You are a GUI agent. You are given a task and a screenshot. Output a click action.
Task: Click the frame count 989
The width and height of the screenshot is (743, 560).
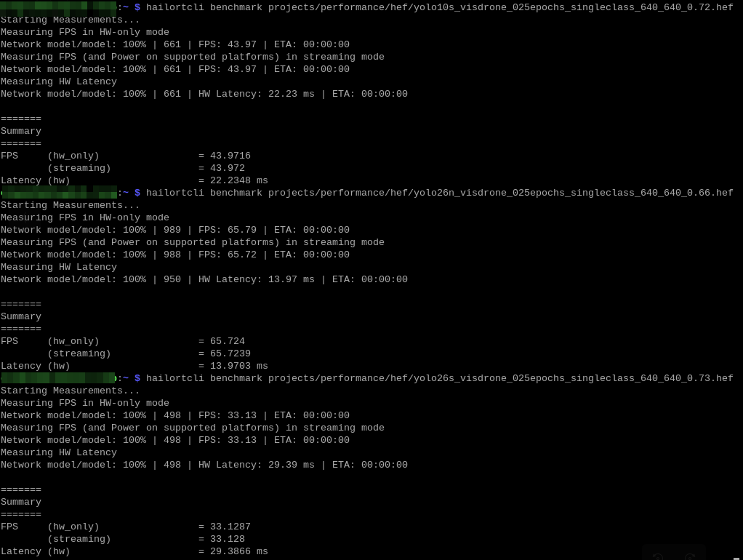click(172, 230)
